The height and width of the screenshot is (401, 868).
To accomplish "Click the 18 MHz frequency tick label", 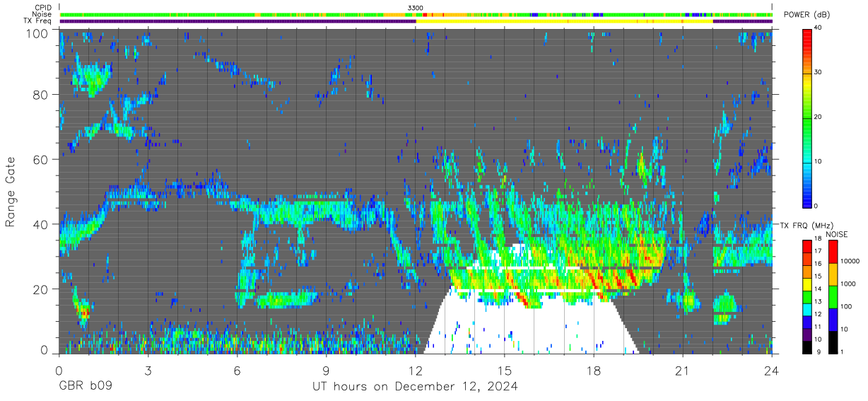I will click(818, 239).
